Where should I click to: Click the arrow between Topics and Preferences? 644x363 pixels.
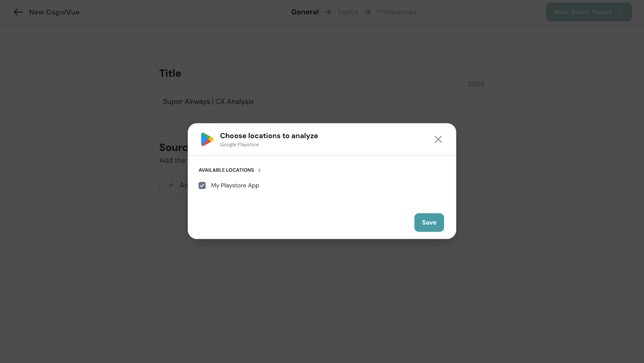point(367,12)
